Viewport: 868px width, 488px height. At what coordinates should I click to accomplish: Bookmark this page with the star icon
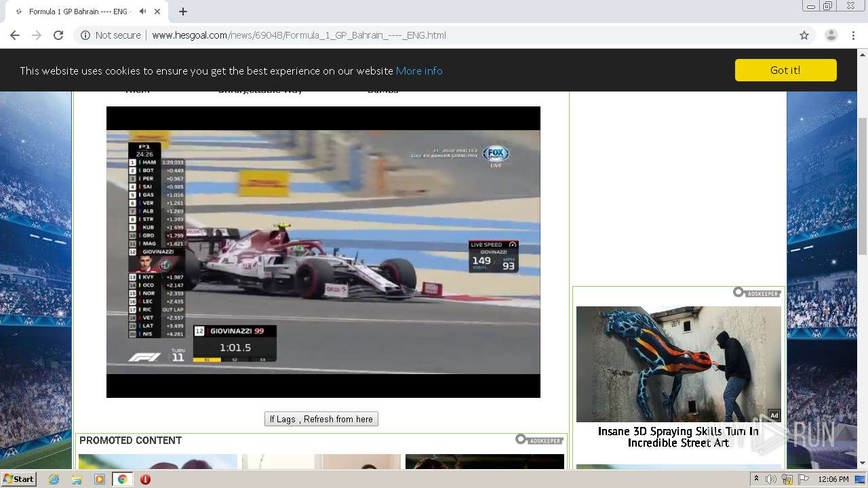tap(804, 35)
